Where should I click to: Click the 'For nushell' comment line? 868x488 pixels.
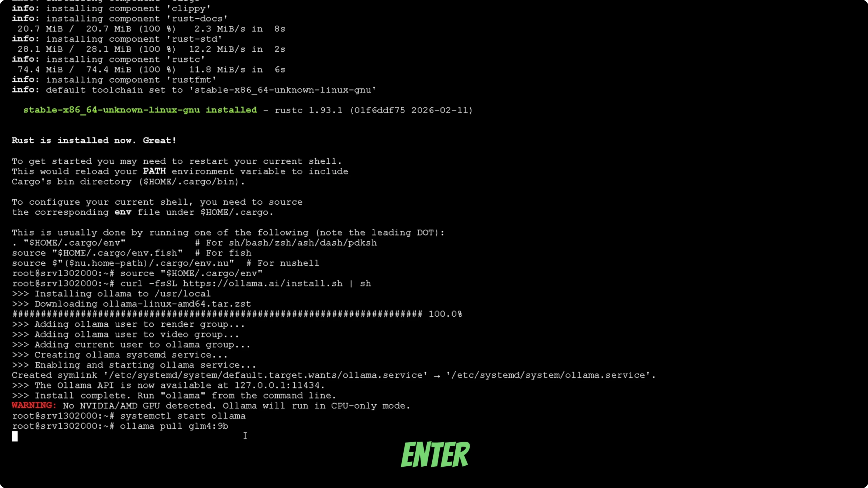tap(165, 263)
